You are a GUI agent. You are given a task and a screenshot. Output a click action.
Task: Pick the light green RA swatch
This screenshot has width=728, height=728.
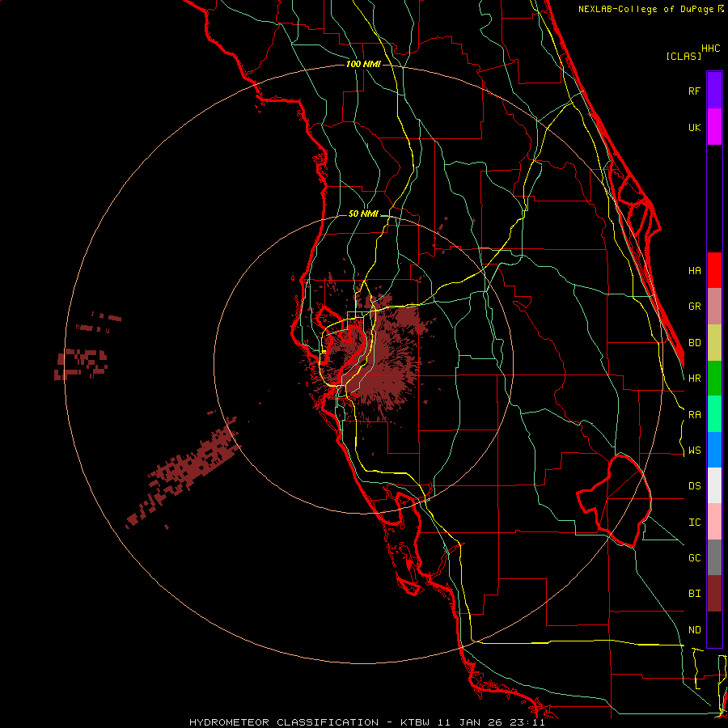pyautogui.click(x=714, y=414)
